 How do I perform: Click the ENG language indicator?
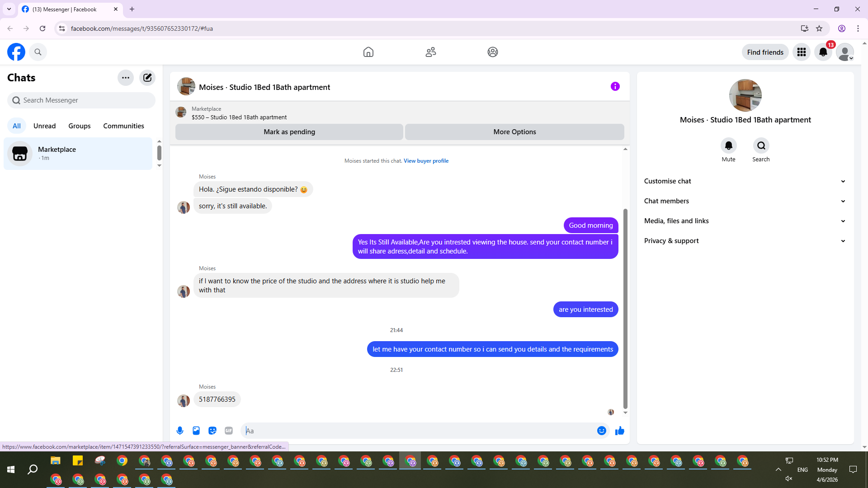pyautogui.click(x=802, y=470)
